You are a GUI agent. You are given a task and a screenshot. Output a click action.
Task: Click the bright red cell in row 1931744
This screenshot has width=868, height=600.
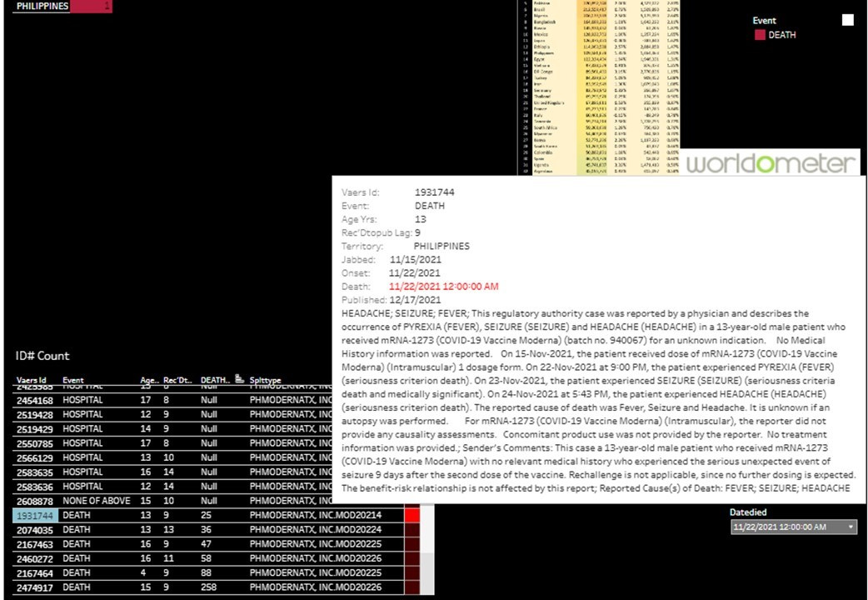[x=412, y=515]
